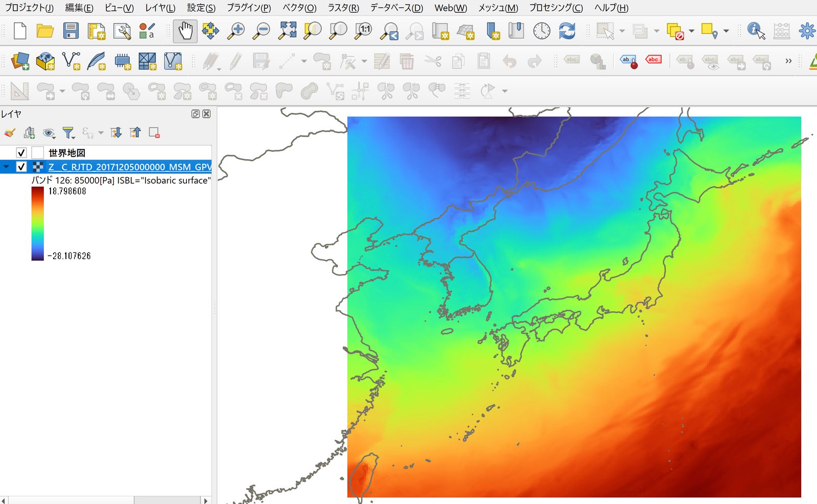Create a new project with the blank page icon
The height and width of the screenshot is (504, 817).
click(20, 31)
